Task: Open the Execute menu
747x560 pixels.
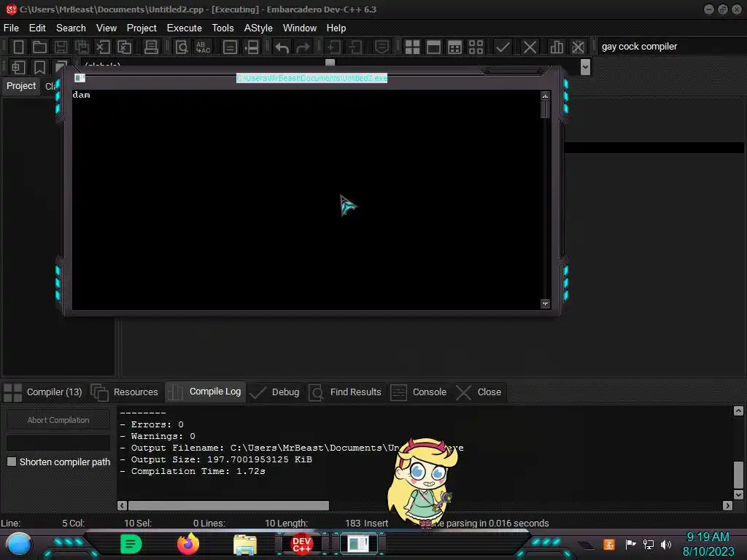Action: coord(184,28)
